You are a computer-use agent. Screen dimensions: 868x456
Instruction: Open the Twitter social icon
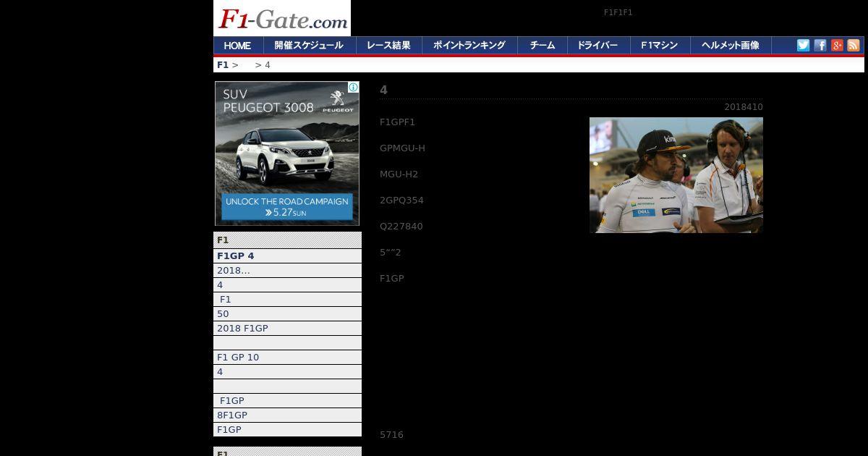(803, 45)
